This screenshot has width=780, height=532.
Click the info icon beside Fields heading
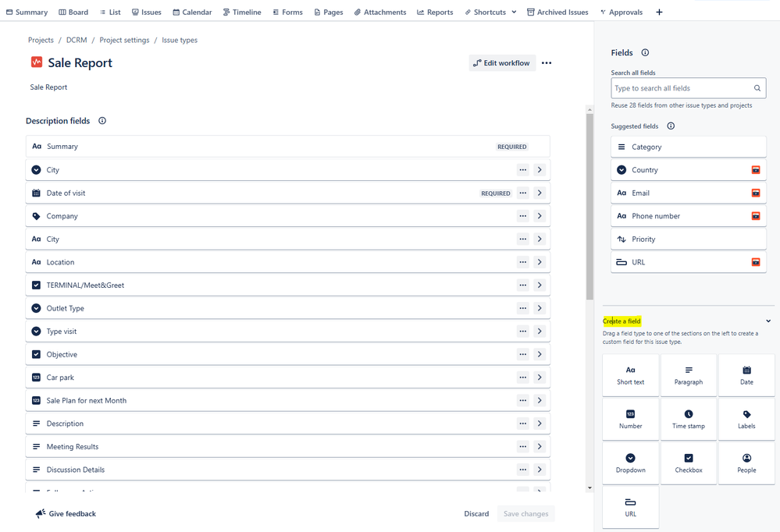tap(645, 53)
